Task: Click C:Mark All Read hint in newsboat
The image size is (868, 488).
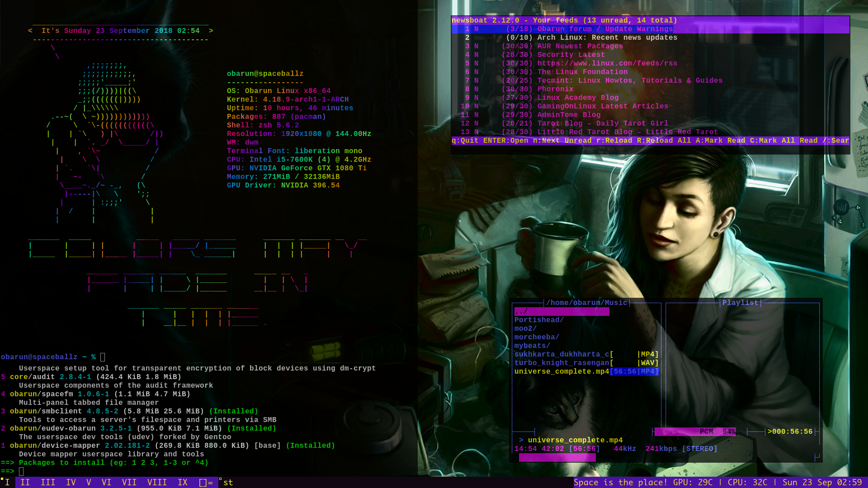Action: pos(783,141)
